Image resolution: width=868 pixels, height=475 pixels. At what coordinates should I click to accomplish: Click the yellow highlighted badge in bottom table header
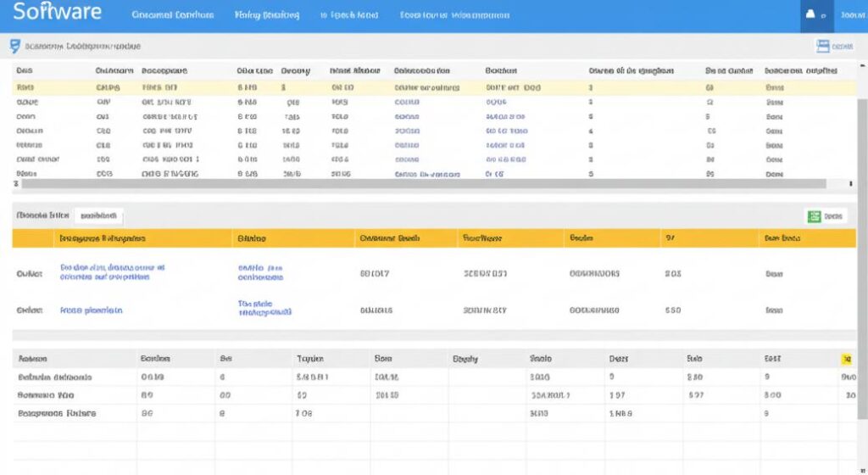[x=845, y=359]
